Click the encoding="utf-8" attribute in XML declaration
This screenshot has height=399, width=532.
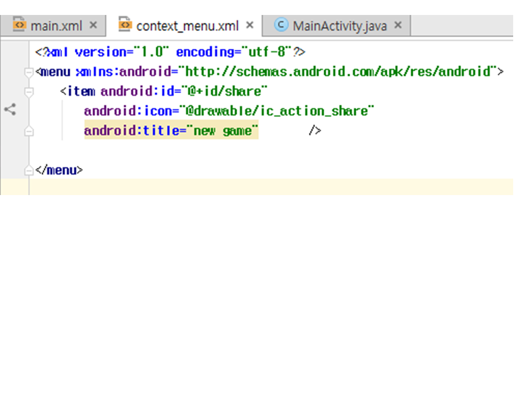pos(233,52)
